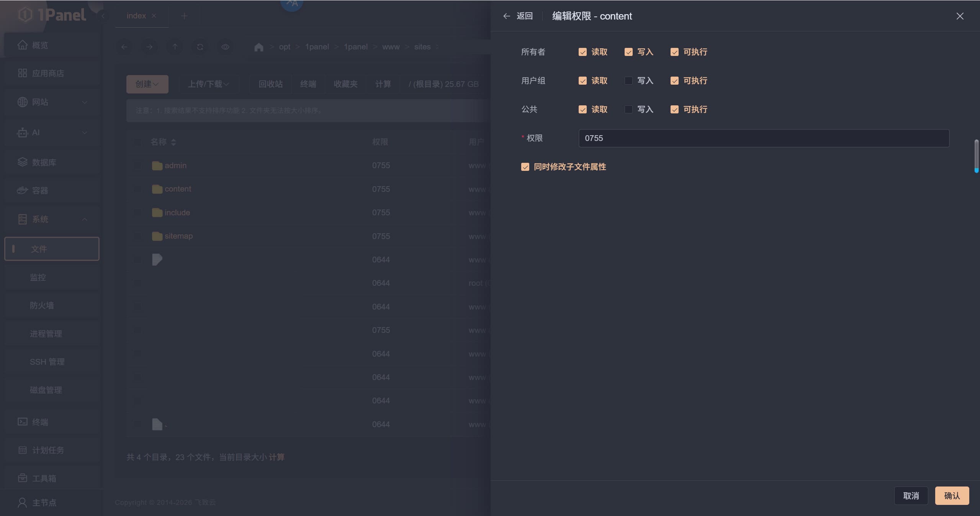This screenshot has width=980, height=516.
Task: Close the edit permissions drawer with X
Action: (x=959, y=16)
